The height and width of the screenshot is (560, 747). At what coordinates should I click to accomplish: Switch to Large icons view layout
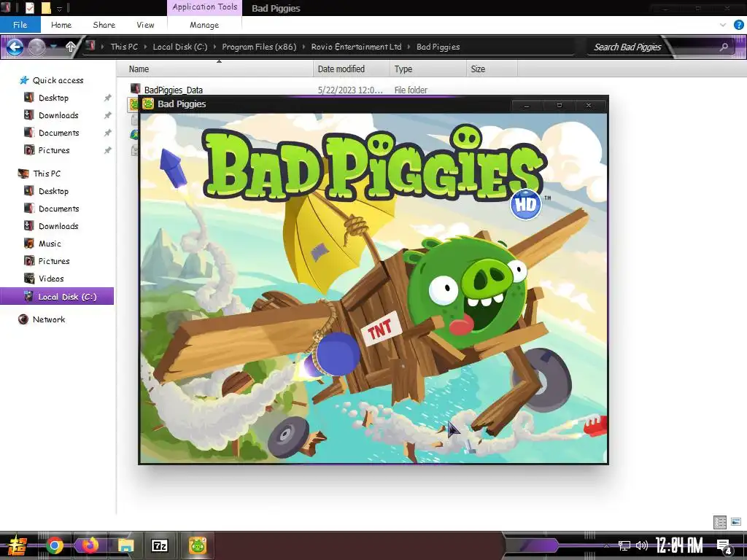(x=736, y=522)
